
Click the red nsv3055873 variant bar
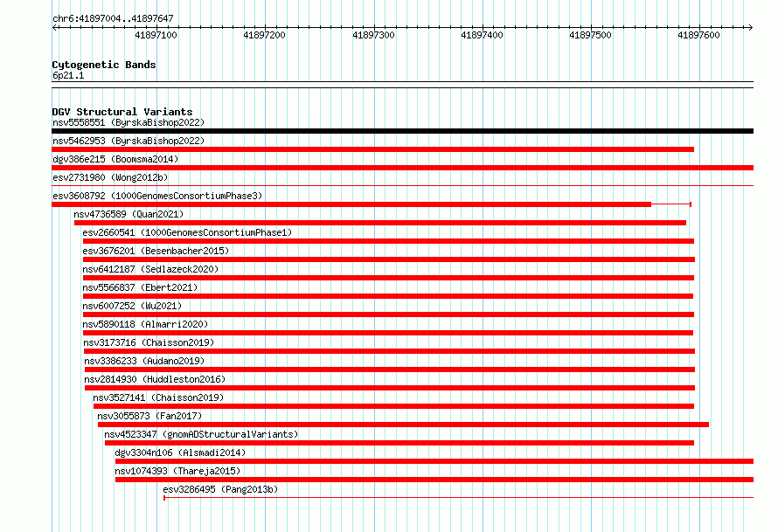coord(403,425)
